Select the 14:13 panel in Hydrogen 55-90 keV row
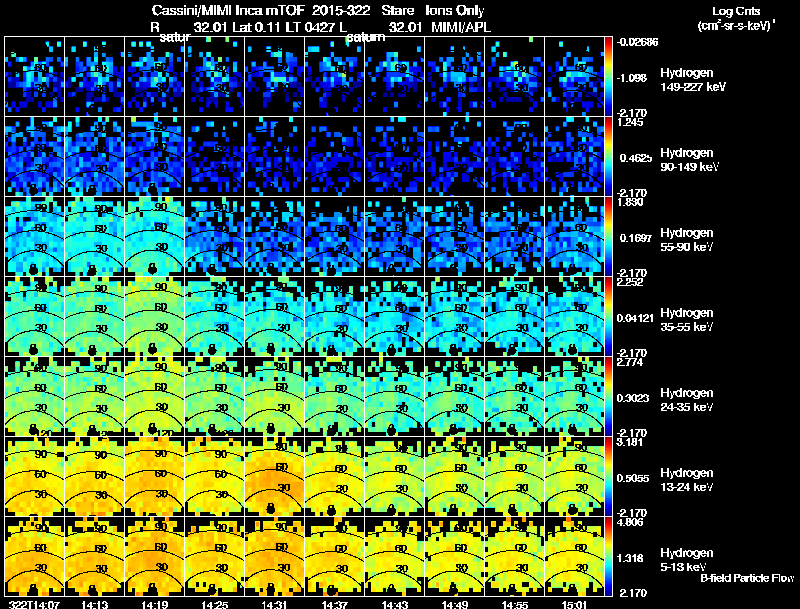Screen dimensions: 800x609 (x=94, y=236)
